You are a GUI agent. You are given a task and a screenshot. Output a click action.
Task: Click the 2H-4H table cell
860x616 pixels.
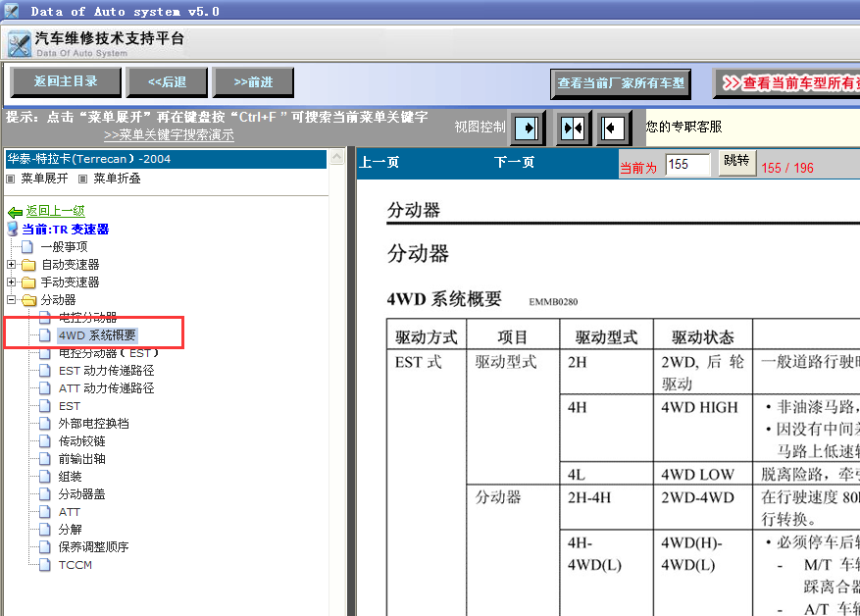606,507
